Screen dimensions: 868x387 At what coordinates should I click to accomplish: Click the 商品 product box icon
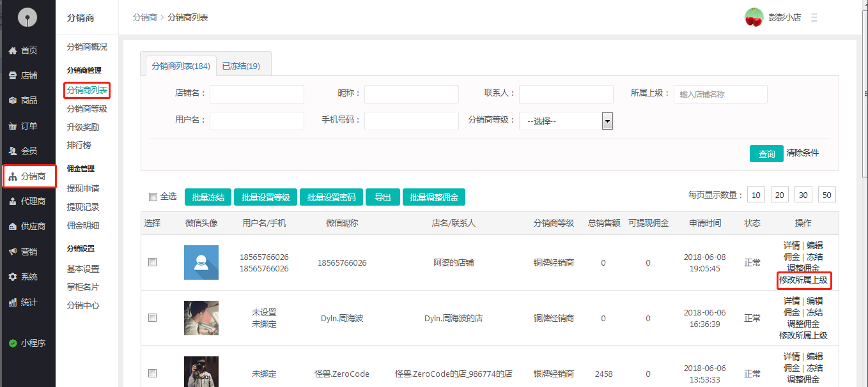coord(12,100)
